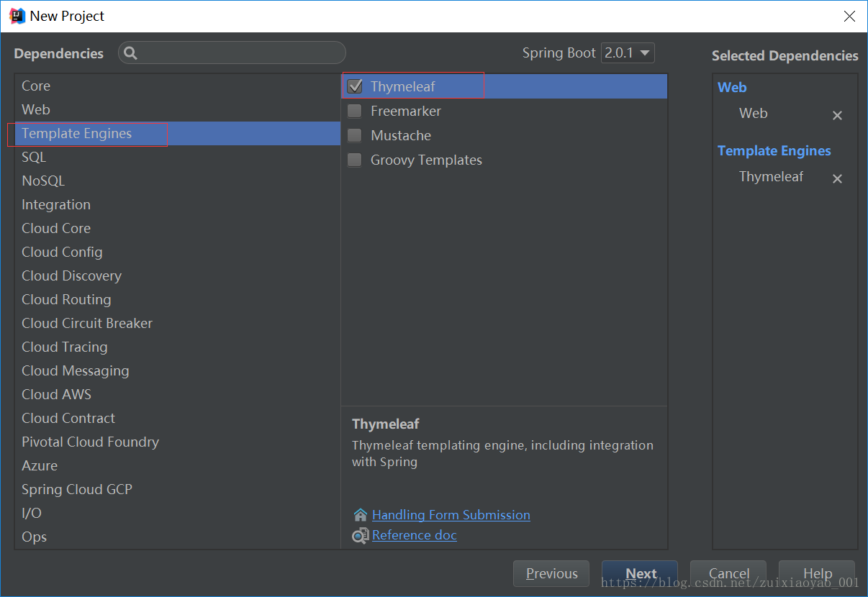
Task: Select the Cloud Contract category
Action: pyautogui.click(x=177, y=418)
